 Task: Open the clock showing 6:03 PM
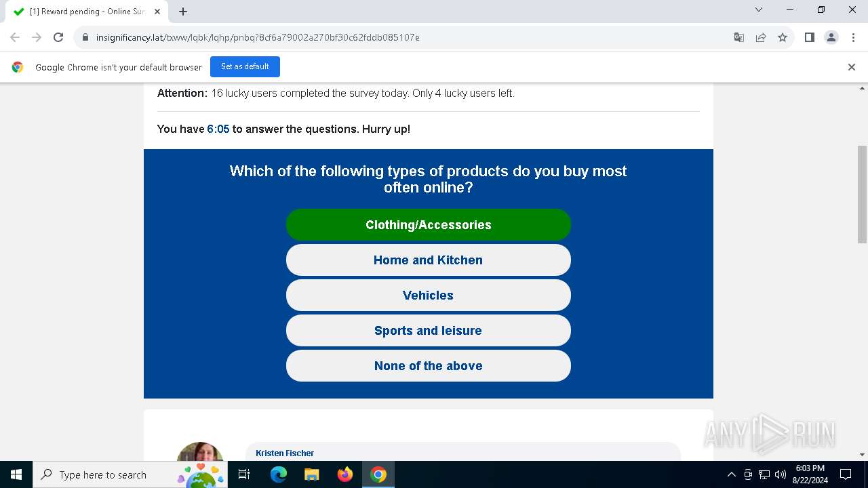pyautogui.click(x=810, y=474)
